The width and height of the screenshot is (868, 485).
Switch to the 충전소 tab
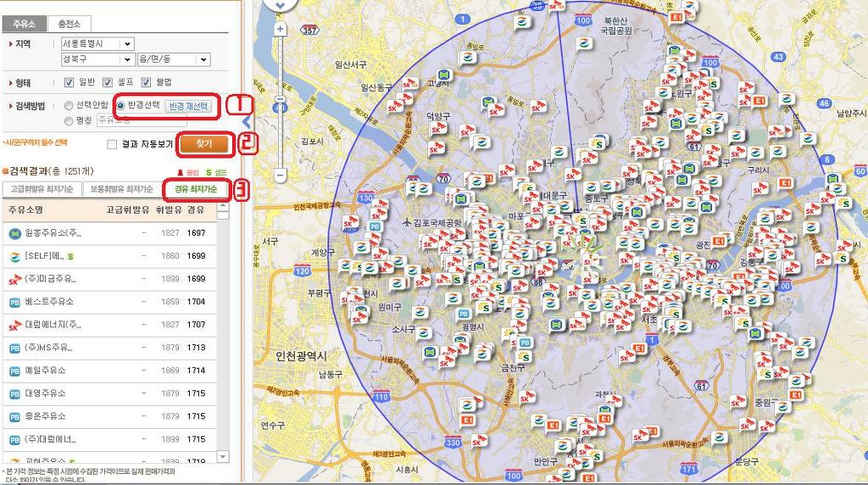coord(69,23)
